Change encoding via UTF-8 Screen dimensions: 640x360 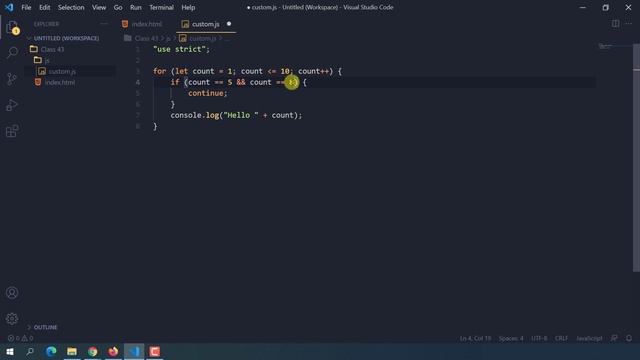coord(539,338)
